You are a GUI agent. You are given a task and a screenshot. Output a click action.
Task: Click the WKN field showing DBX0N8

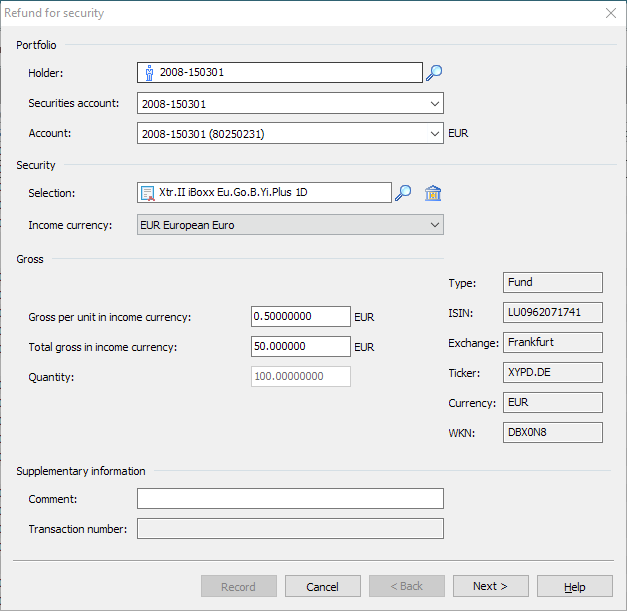click(552, 432)
